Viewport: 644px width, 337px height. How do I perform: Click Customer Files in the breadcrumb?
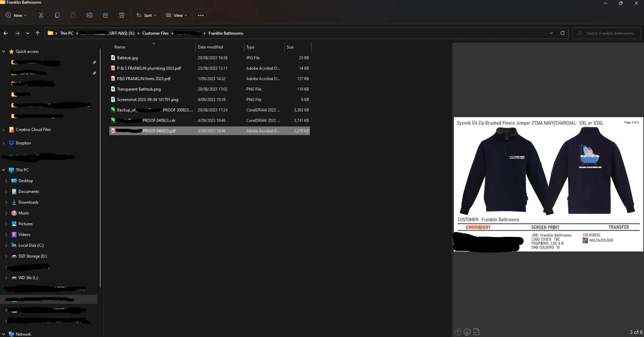(x=155, y=33)
